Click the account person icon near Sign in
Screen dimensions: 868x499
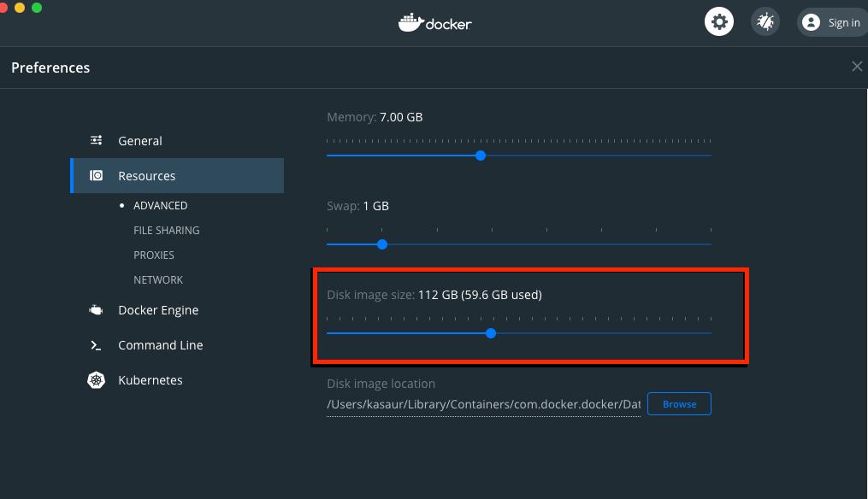point(810,22)
